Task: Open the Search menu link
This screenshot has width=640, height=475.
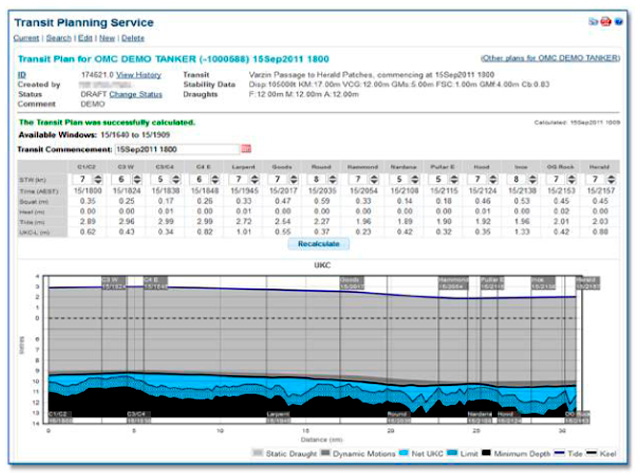Action: click(58, 38)
